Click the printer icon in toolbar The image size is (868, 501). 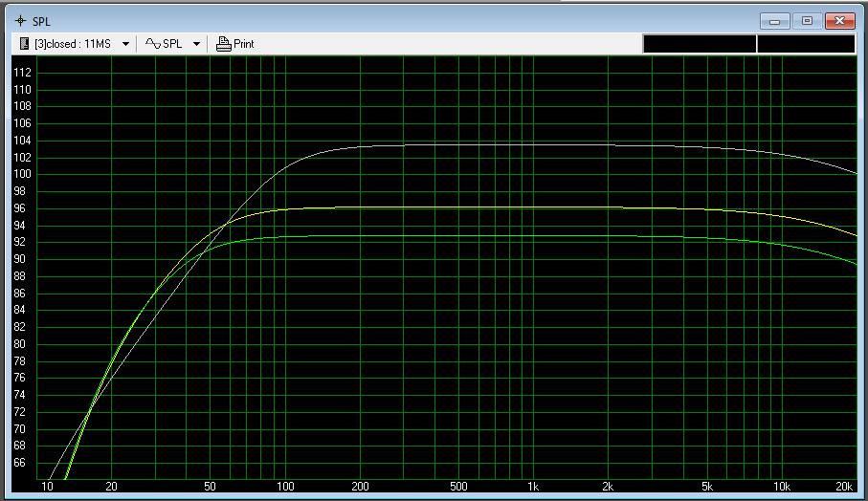(223, 44)
